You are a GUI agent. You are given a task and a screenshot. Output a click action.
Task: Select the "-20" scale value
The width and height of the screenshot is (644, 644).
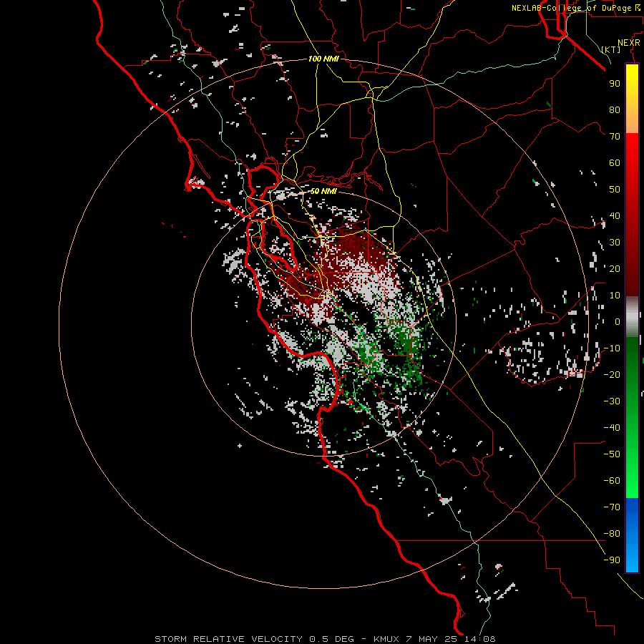click(612, 374)
